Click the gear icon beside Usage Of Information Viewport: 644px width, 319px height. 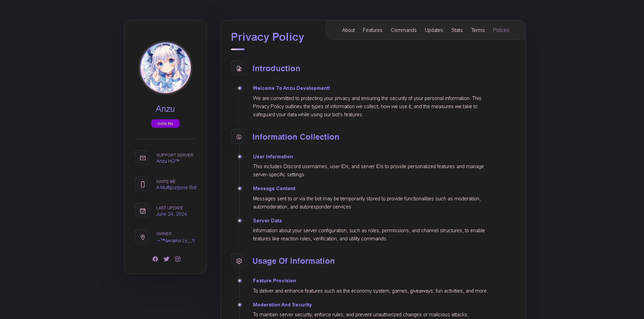point(239,261)
